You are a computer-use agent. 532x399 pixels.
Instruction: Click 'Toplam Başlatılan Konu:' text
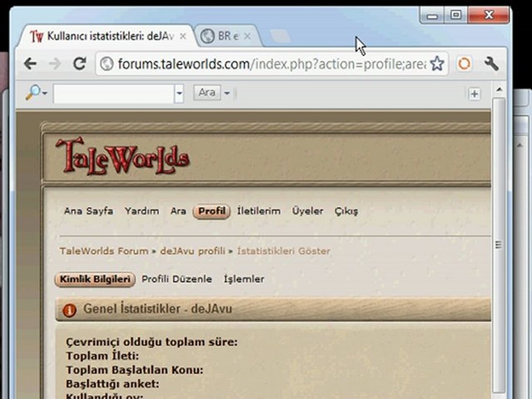click(x=134, y=370)
